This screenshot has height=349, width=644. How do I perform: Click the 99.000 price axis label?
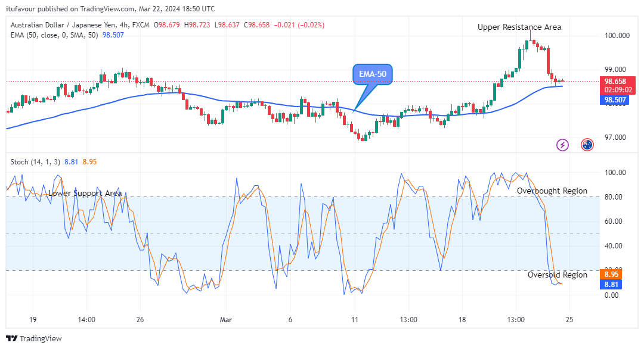615,69
